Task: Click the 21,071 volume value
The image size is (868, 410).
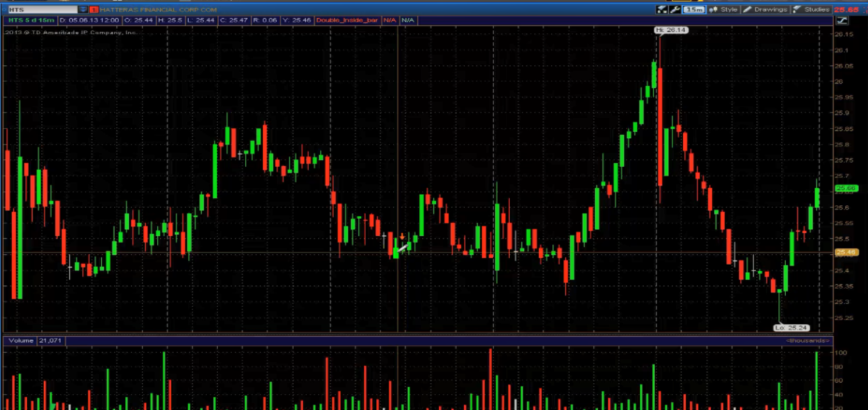Action: click(51, 341)
